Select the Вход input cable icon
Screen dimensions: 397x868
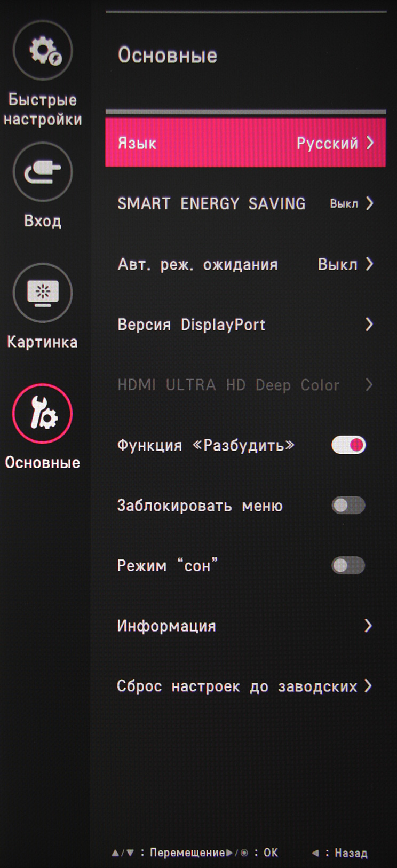43,172
